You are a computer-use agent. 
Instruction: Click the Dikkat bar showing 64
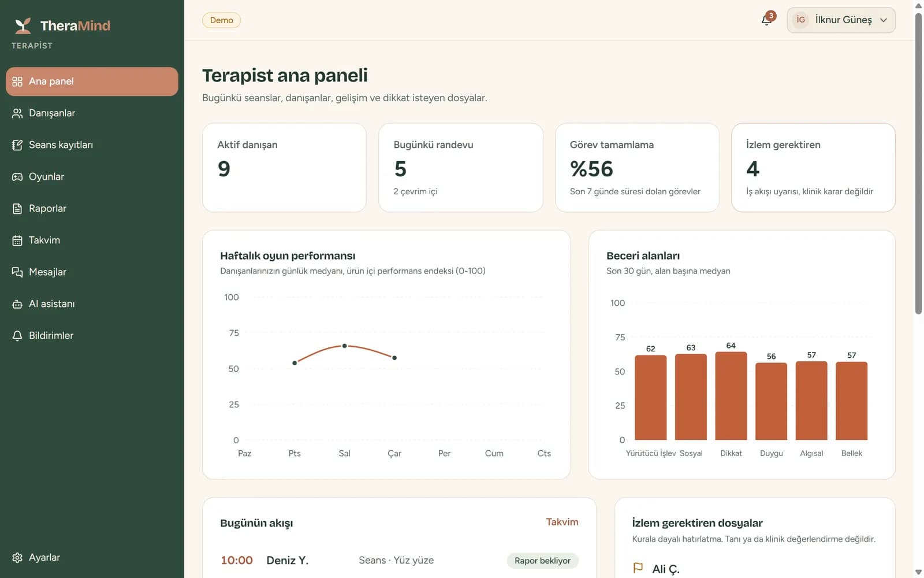tap(731, 396)
